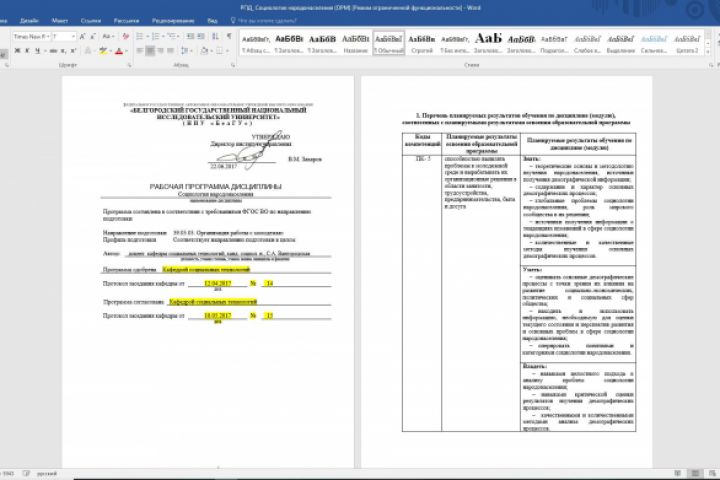The height and width of the screenshot is (480, 720).
Task: Open the Рассылки tab
Action: pos(126,21)
